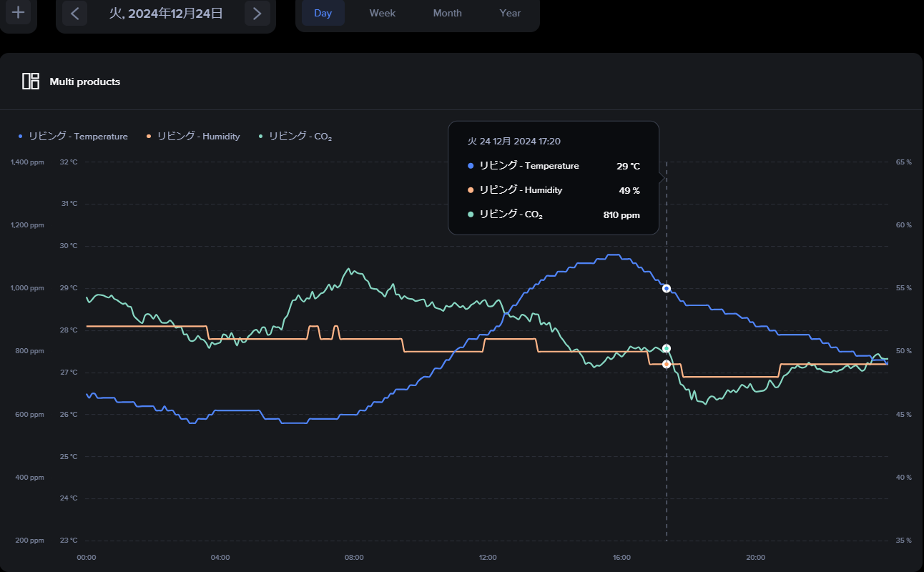Click the orange Humidity legend dot

point(149,136)
